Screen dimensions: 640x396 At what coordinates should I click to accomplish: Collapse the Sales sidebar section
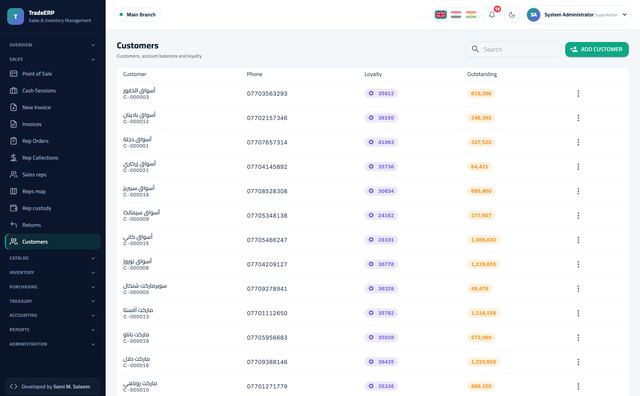tap(53, 59)
